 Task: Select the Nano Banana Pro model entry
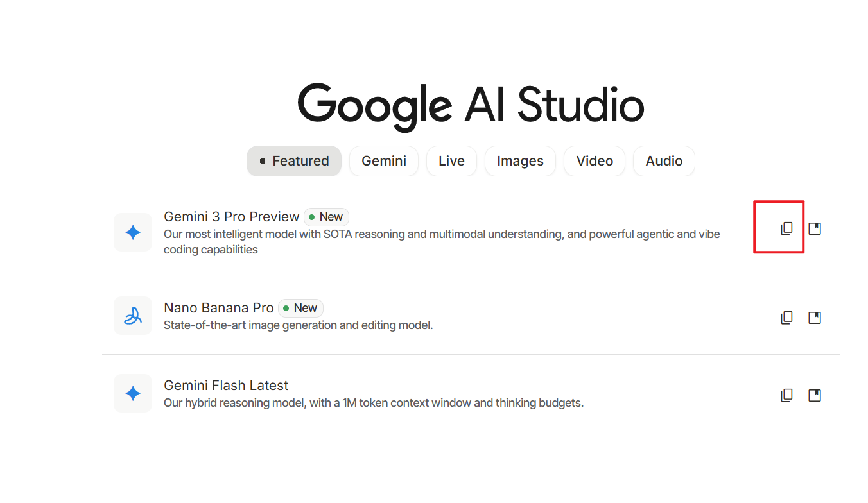click(x=218, y=308)
